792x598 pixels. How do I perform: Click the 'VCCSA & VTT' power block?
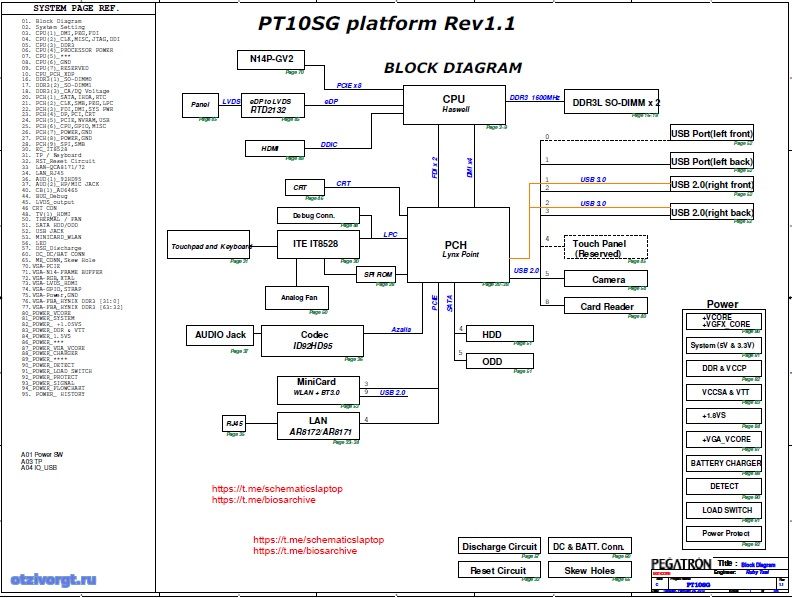pos(724,392)
